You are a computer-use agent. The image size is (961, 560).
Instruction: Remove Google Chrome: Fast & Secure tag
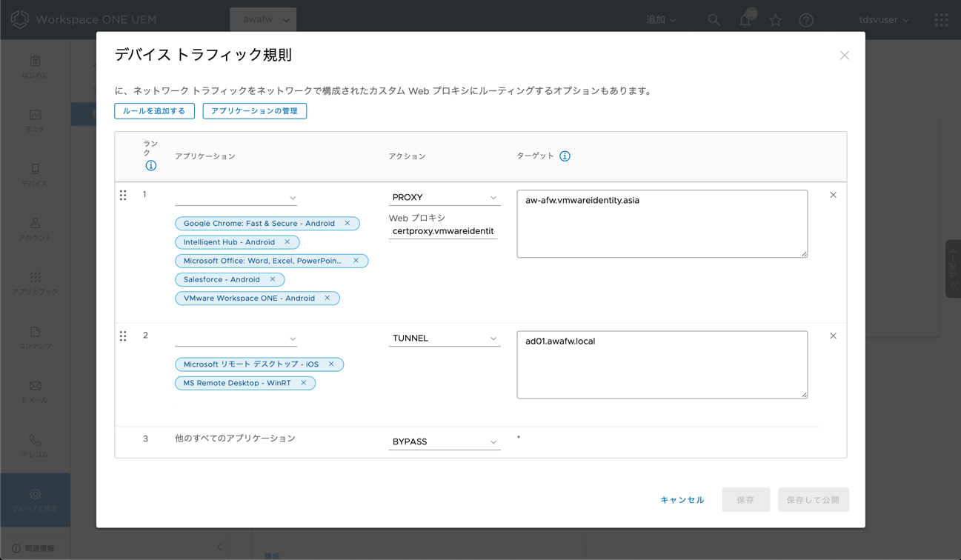click(x=347, y=223)
